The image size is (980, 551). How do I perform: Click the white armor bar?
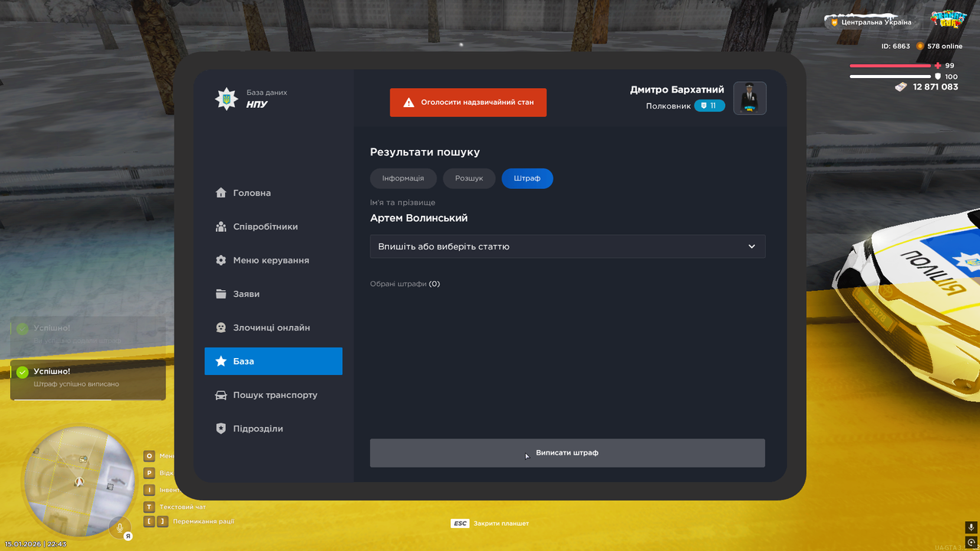coord(890,77)
